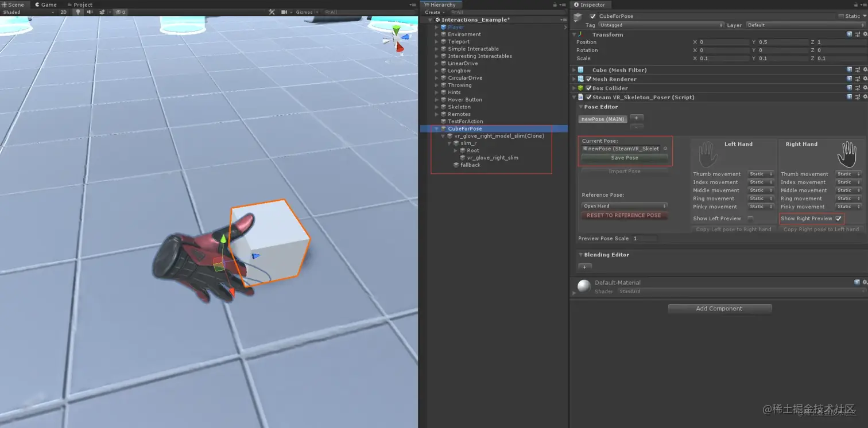Disable the Mesh Renderer component checkbox

coord(588,79)
